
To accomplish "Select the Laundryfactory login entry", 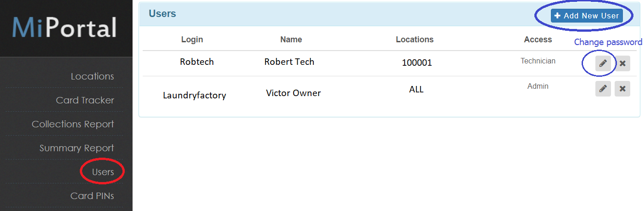I will pos(194,96).
